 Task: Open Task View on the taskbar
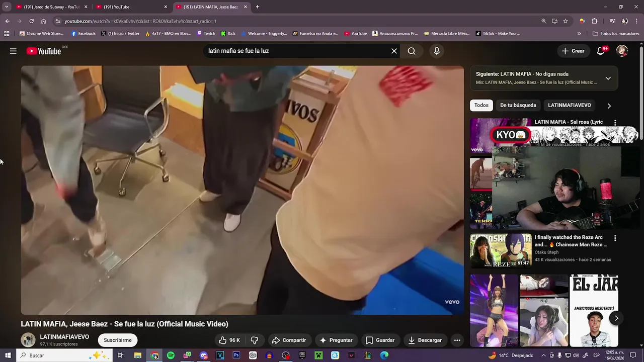pyautogui.click(x=121, y=355)
